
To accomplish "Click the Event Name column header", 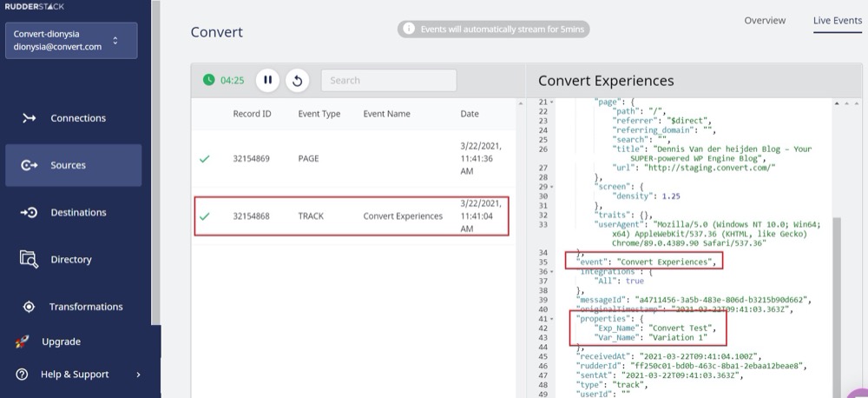I will (386, 114).
